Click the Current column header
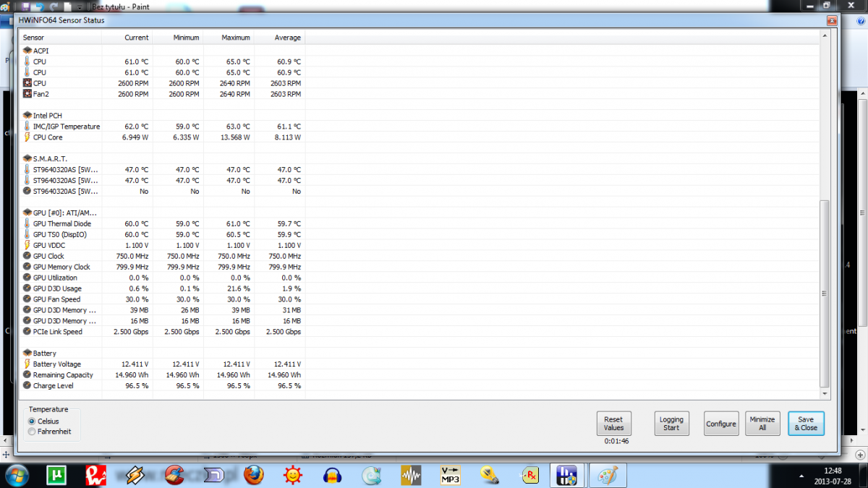This screenshot has height=488, width=868. tap(127, 38)
